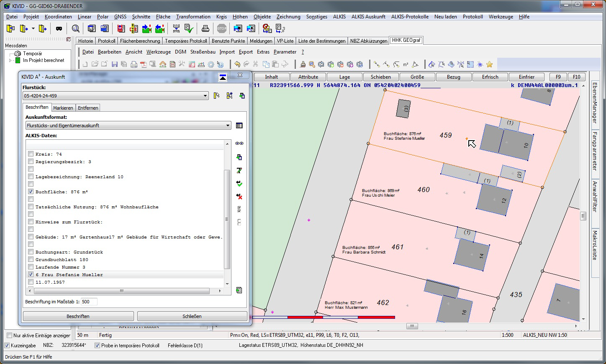Click the yellow star icon in GEOgraf toolbar
Screen dimensions: 606x364
(489, 64)
